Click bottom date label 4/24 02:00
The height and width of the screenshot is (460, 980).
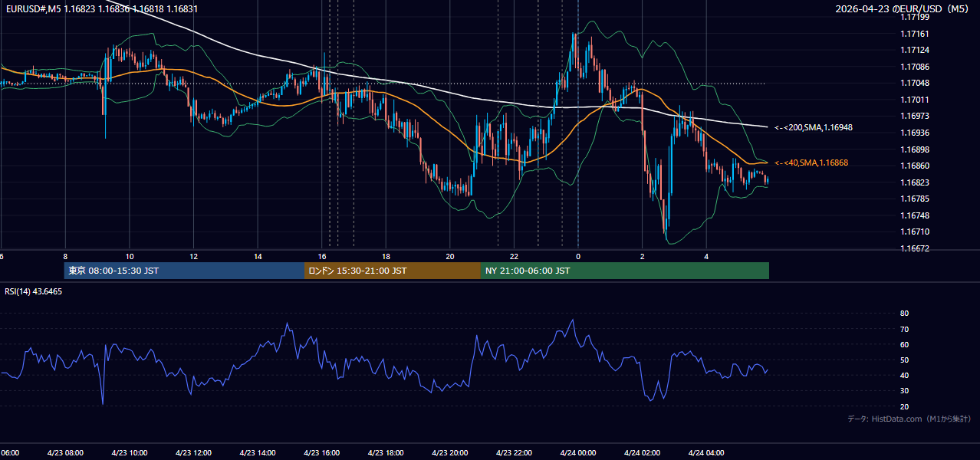pyautogui.click(x=643, y=453)
